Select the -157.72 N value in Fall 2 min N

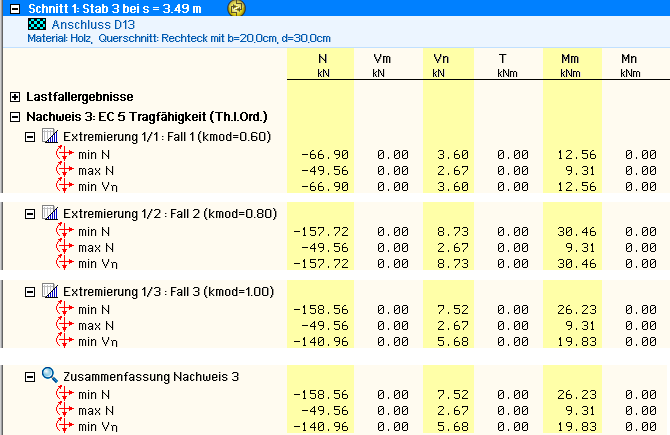click(326, 231)
